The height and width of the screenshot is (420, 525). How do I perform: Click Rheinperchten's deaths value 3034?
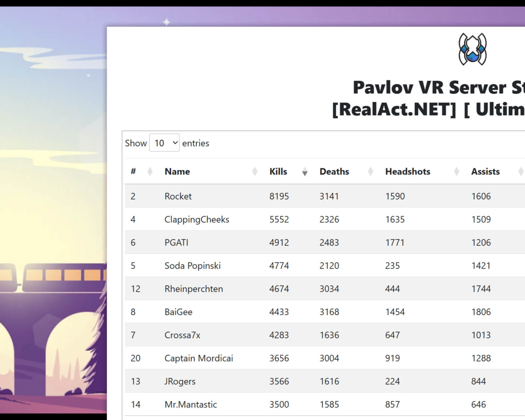[329, 289]
